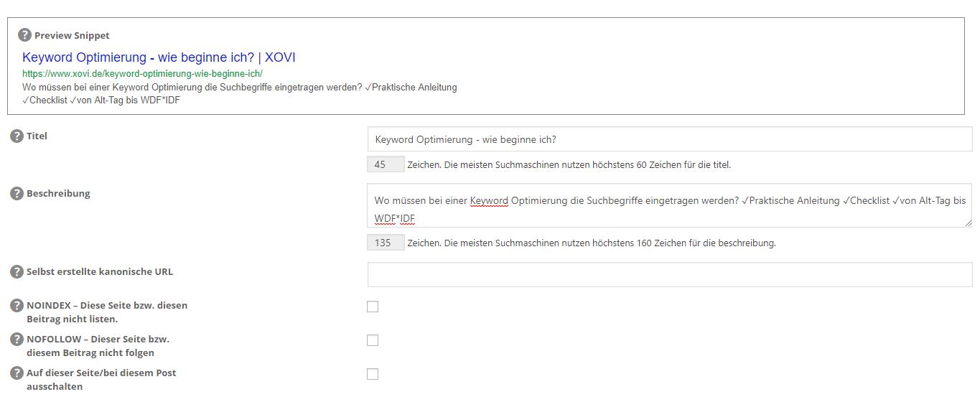Select the empty kanonische URL input field
Viewport: 980px width, 402px height.
pyautogui.click(x=669, y=274)
